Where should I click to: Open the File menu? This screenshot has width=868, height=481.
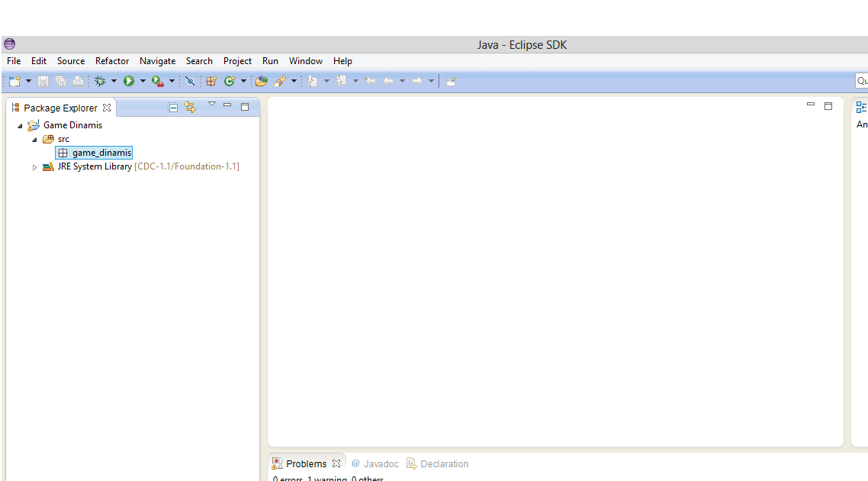(x=14, y=61)
